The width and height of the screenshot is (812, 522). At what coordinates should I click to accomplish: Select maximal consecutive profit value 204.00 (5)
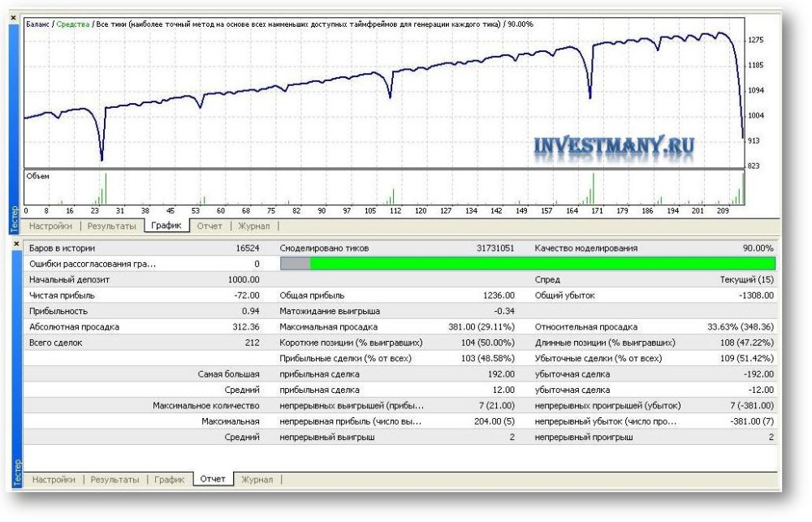[494, 421]
